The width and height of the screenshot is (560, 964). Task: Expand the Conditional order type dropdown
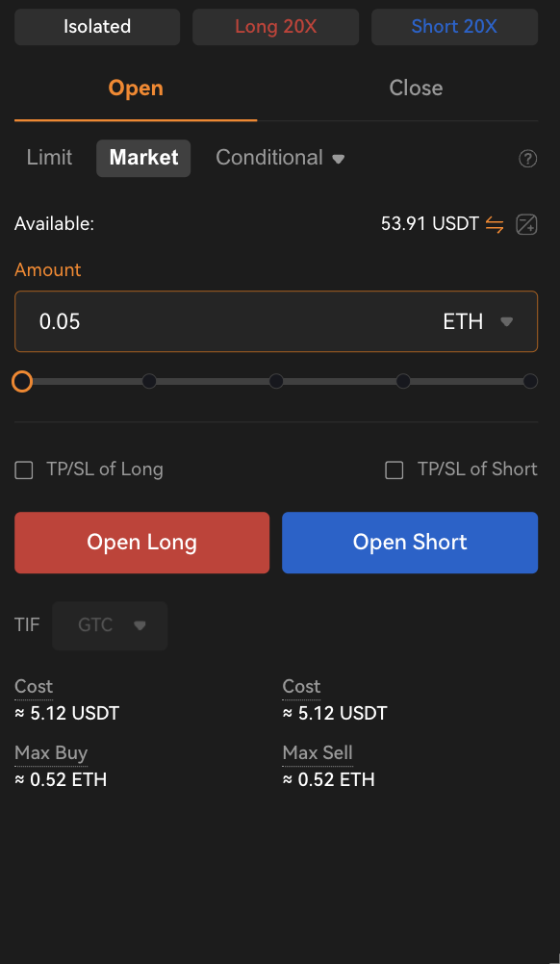[280, 158]
